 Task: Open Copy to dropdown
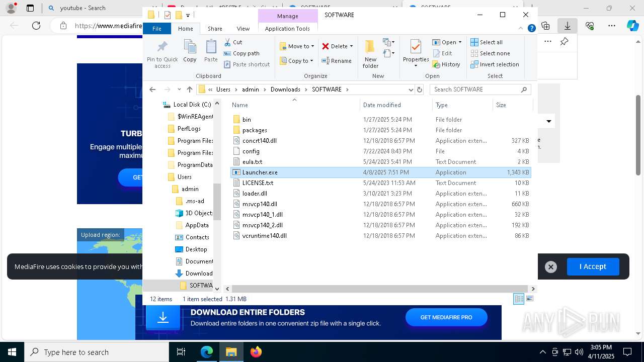click(x=296, y=61)
